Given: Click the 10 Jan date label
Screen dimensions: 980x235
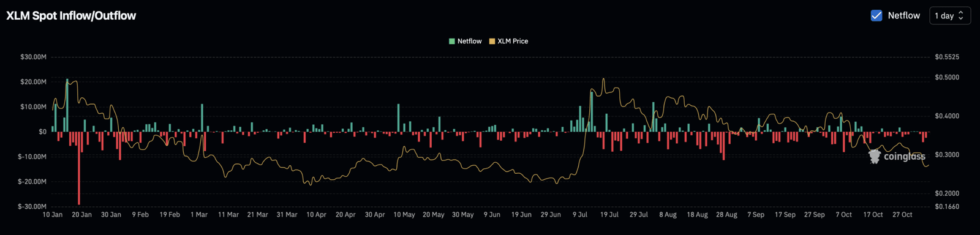Looking at the screenshot, I should tap(52, 215).
